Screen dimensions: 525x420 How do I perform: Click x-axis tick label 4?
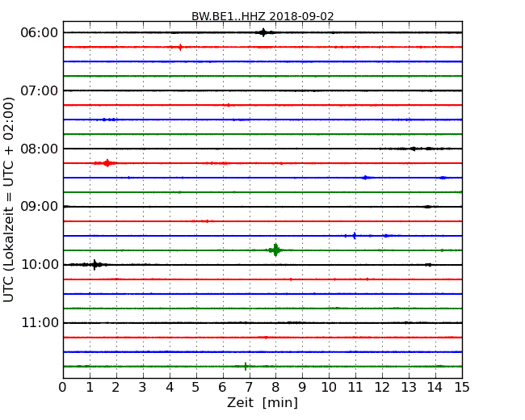170,387
